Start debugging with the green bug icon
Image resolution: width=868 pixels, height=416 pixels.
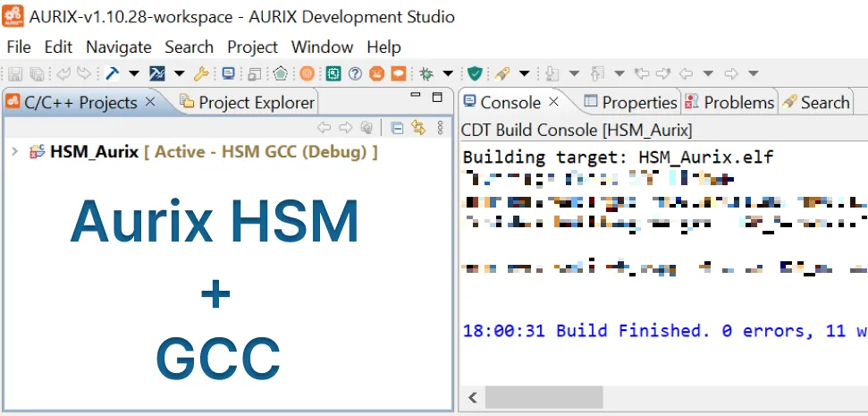(426, 73)
